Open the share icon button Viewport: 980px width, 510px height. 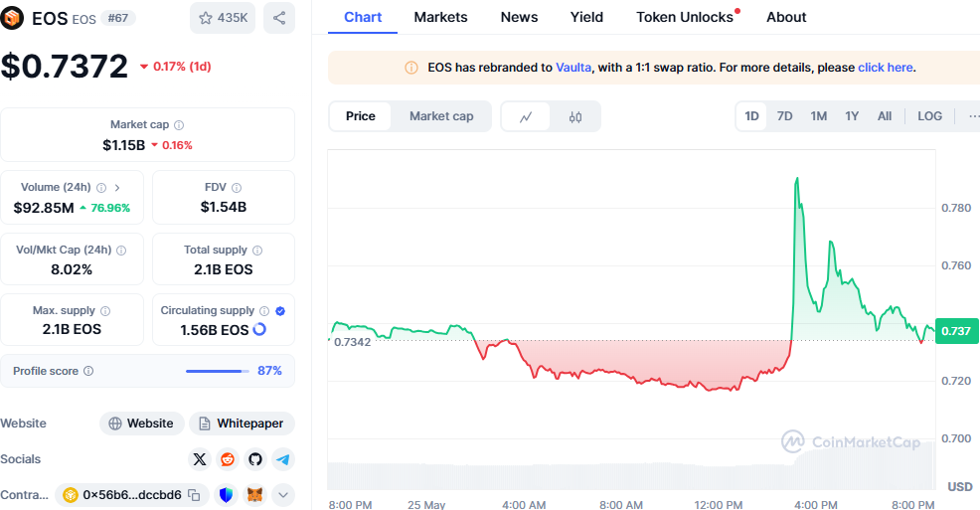[278, 18]
